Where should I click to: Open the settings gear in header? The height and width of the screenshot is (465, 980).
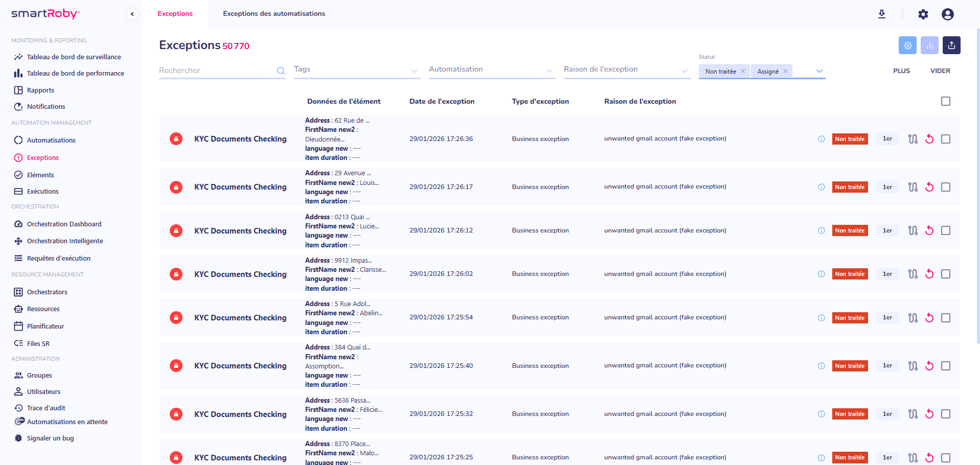point(923,14)
